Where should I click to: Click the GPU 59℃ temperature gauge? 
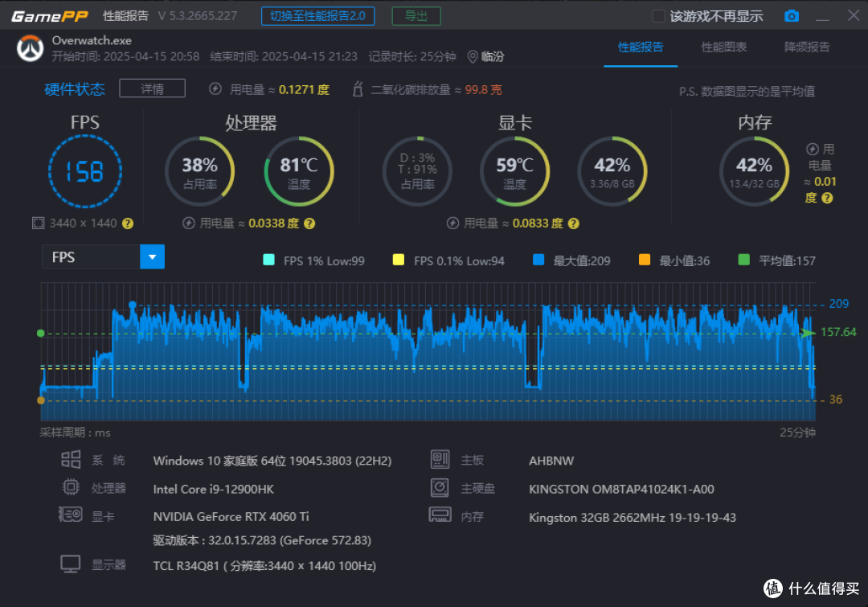(x=515, y=171)
